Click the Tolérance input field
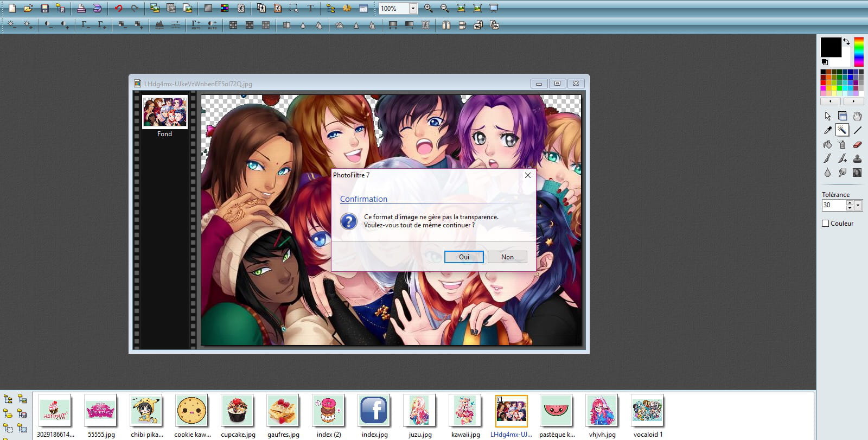This screenshot has width=868, height=440. pos(834,205)
